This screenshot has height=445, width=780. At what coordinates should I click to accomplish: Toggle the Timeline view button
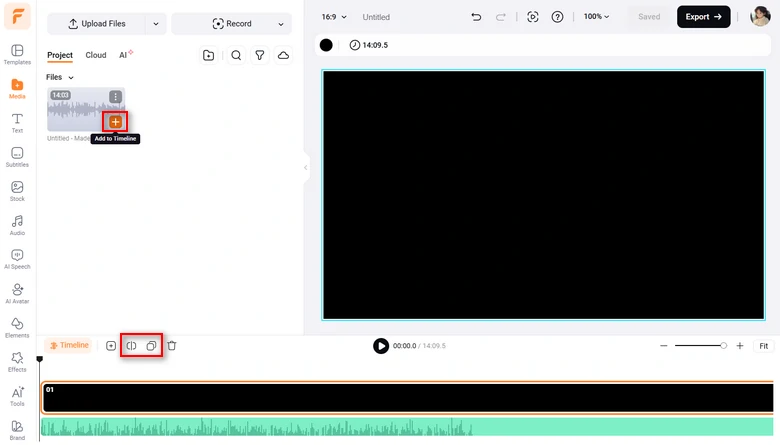tap(69, 345)
